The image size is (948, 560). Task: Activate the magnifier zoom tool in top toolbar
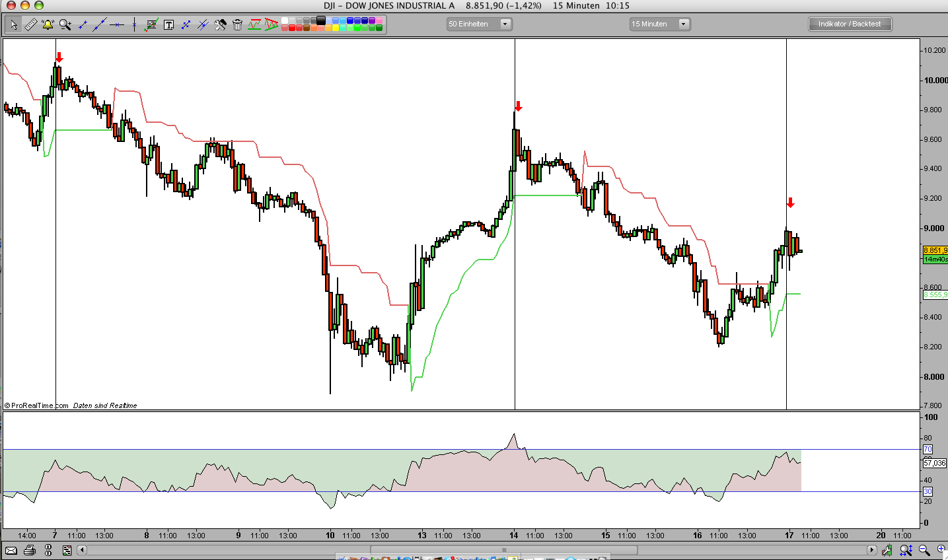pyautogui.click(x=65, y=25)
